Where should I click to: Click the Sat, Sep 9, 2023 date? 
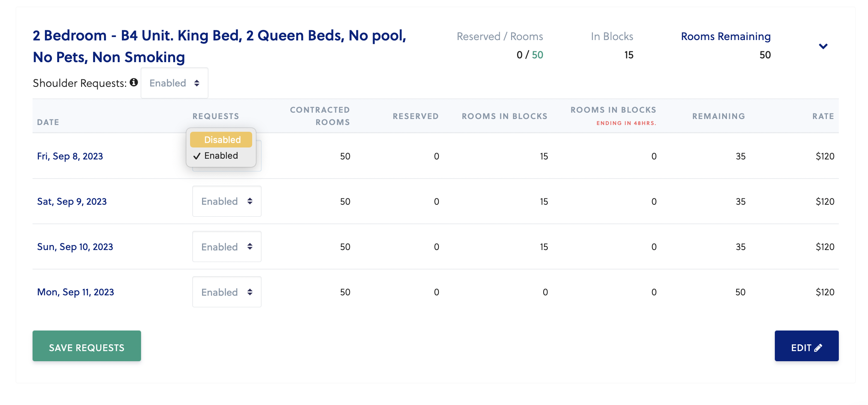click(72, 201)
